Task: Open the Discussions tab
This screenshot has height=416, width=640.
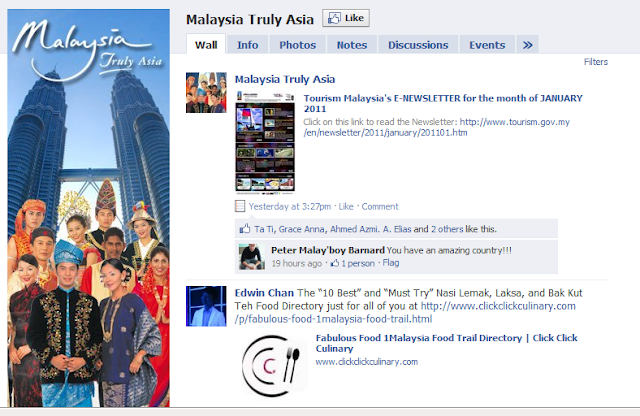Action: pyautogui.click(x=418, y=45)
